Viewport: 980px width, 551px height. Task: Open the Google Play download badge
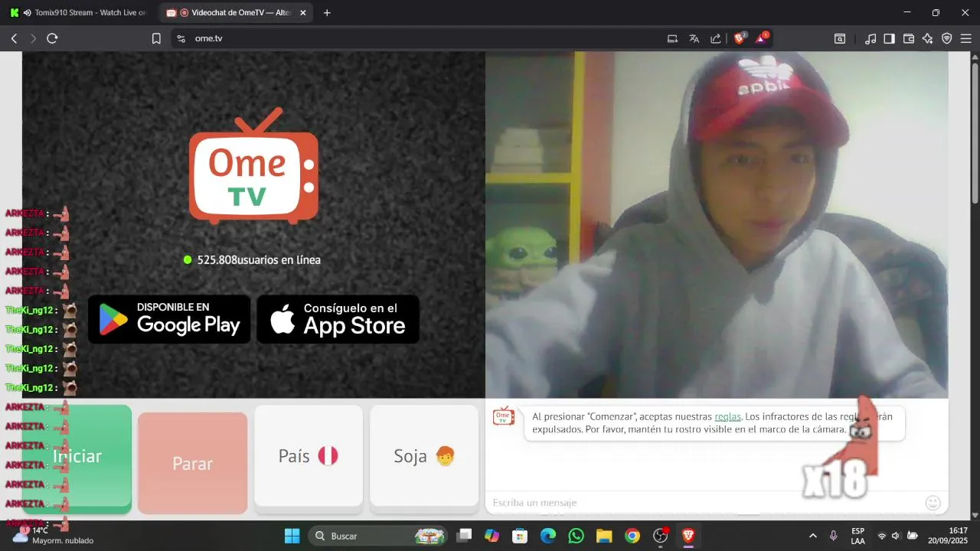click(169, 319)
